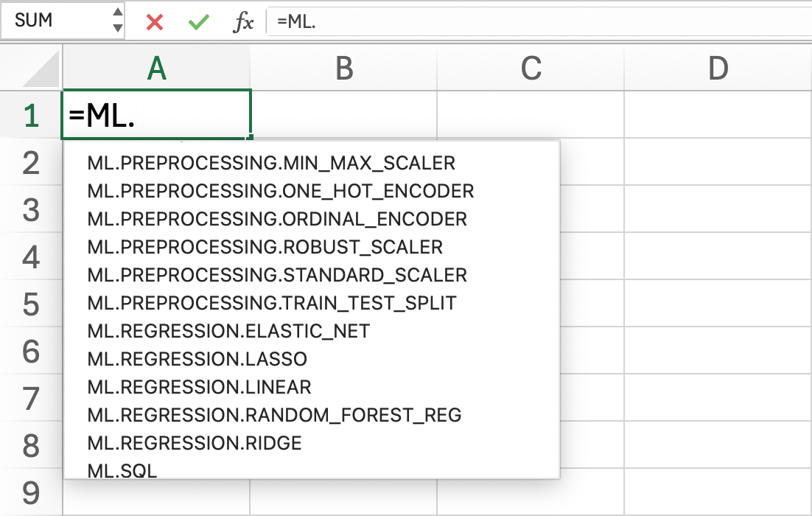The width and height of the screenshot is (812, 516).
Task: Pick ML.PREPROCESSING.ORDINAL_ENCODER function
Action: coord(277,219)
